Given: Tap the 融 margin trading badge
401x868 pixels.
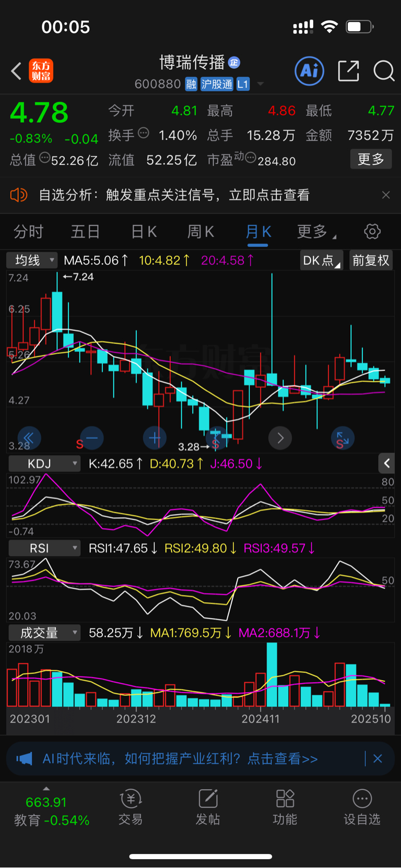Looking at the screenshot, I should pos(191,84).
